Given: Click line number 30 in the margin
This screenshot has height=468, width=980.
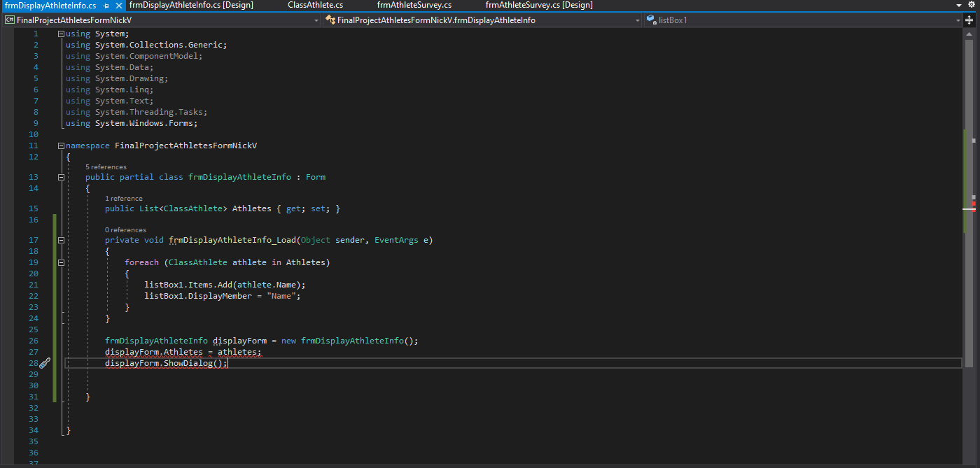Looking at the screenshot, I should point(34,385).
